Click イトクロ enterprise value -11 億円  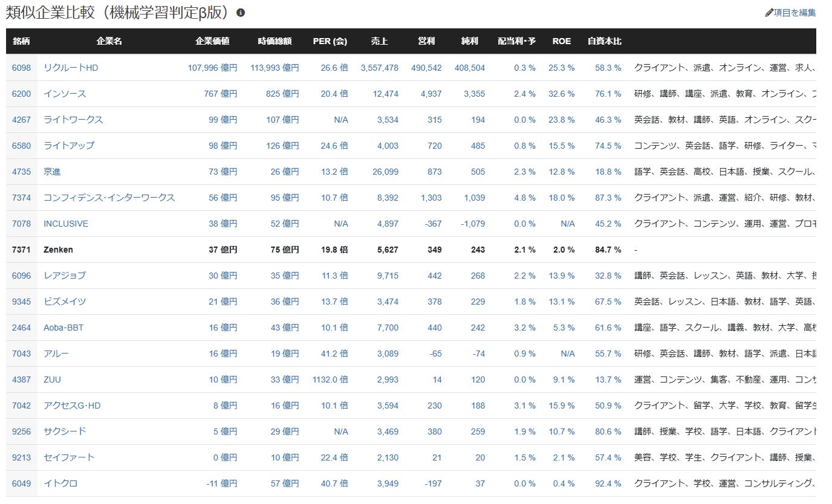point(221,483)
